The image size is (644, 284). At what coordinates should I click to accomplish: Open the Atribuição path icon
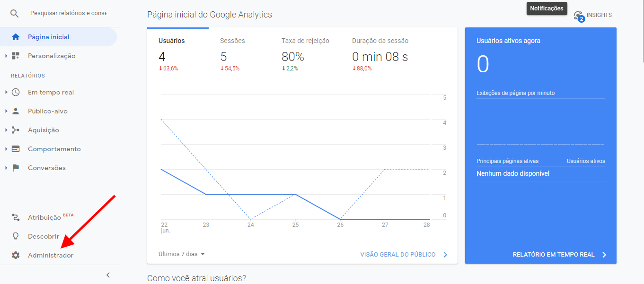(16, 217)
